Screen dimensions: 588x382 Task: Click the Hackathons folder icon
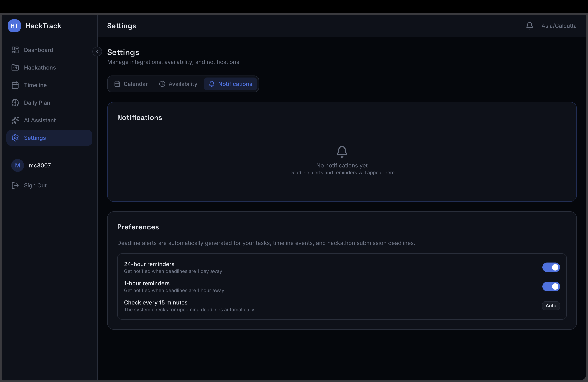[x=15, y=67]
